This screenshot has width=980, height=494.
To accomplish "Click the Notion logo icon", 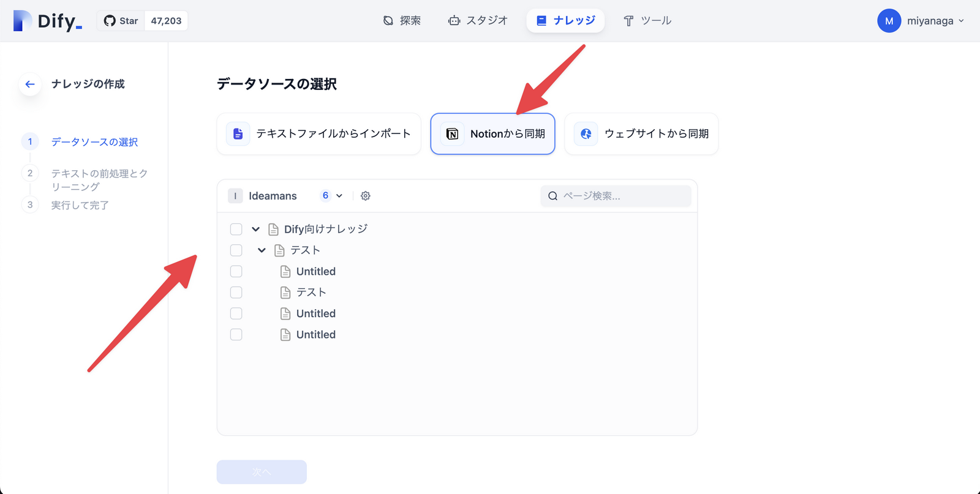I will pyautogui.click(x=452, y=134).
